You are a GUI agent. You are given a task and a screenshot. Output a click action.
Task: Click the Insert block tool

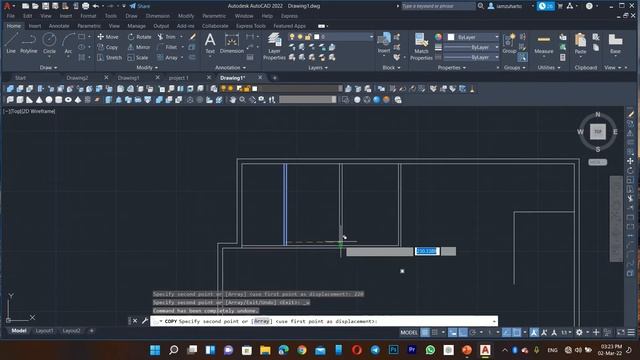coord(384,43)
